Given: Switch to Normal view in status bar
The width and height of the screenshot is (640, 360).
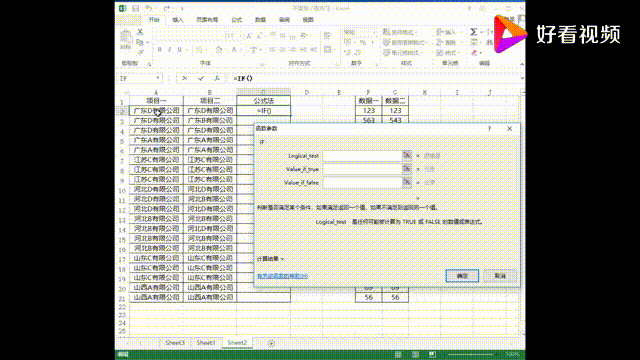Looking at the screenshot, I should point(398,354).
